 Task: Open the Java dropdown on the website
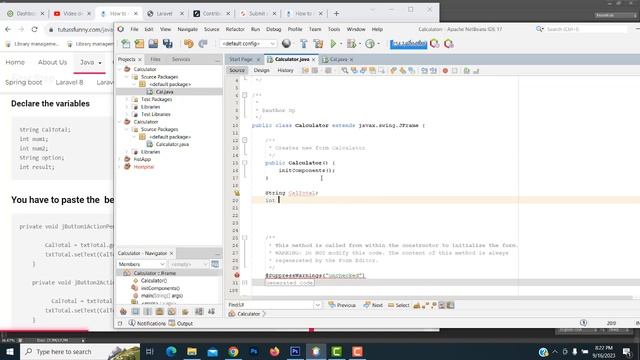click(x=90, y=62)
